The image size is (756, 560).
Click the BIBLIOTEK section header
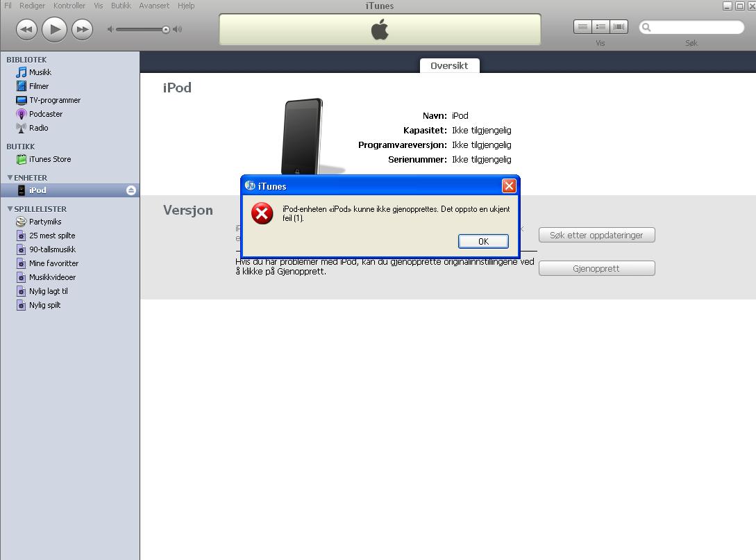click(26, 60)
